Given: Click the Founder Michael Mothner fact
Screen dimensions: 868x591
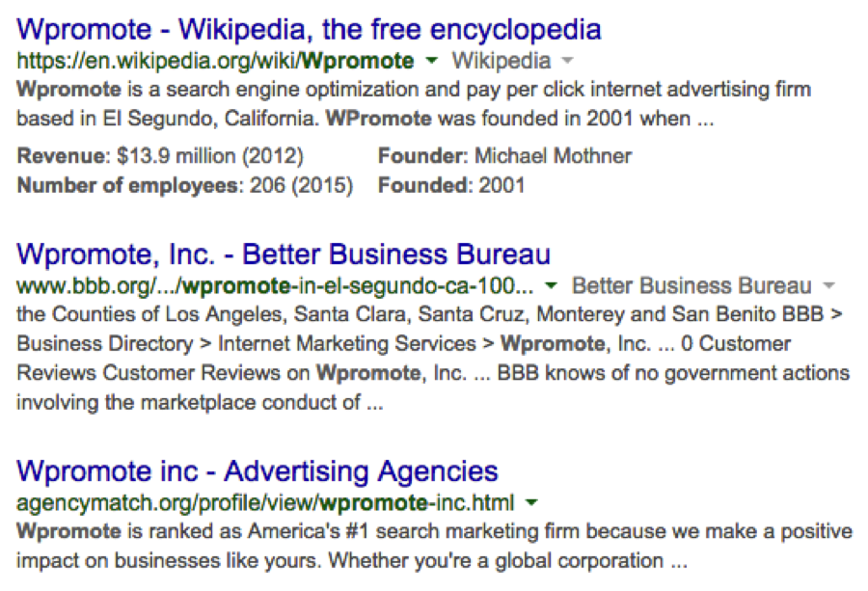Looking at the screenshot, I should [x=504, y=156].
